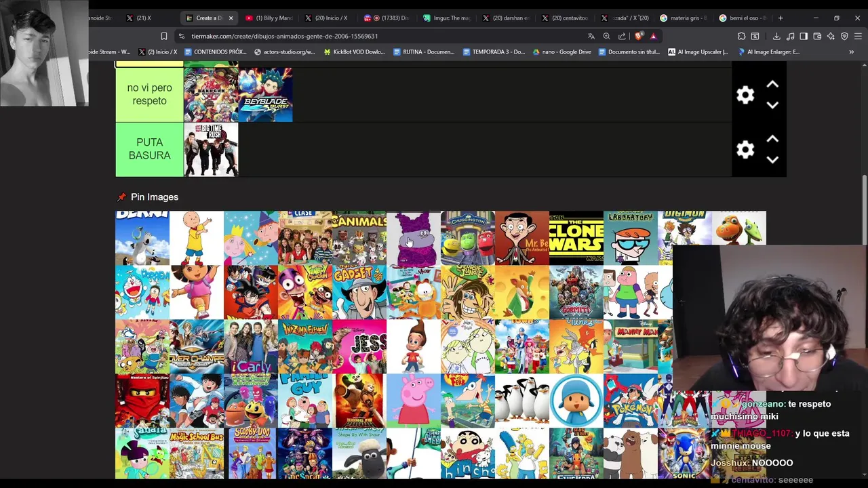The height and width of the screenshot is (488, 868).
Task: Pick the Garfield Show image
Action: tap(414, 292)
